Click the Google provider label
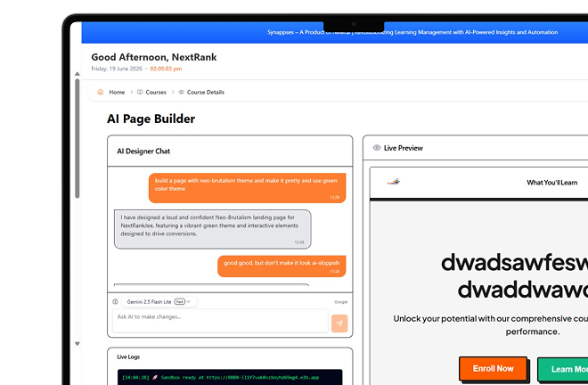 click(x=341, y=302)
